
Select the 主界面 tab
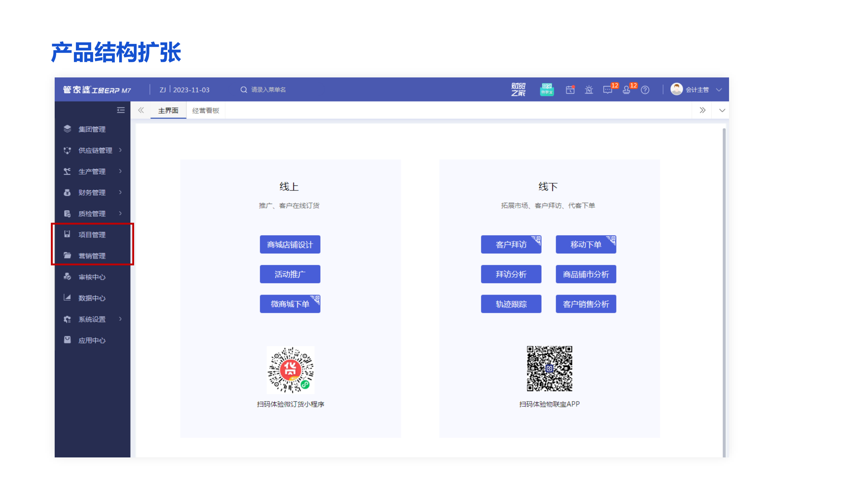coord(168,111)
